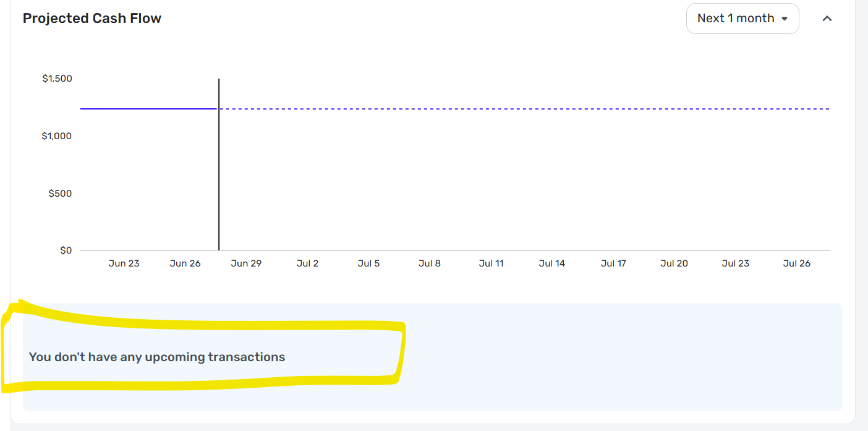This screenshot has height=431, width=868.
Task: Select the Jul 26 date label
Action: pyautogui.click(x=796, y=263)
